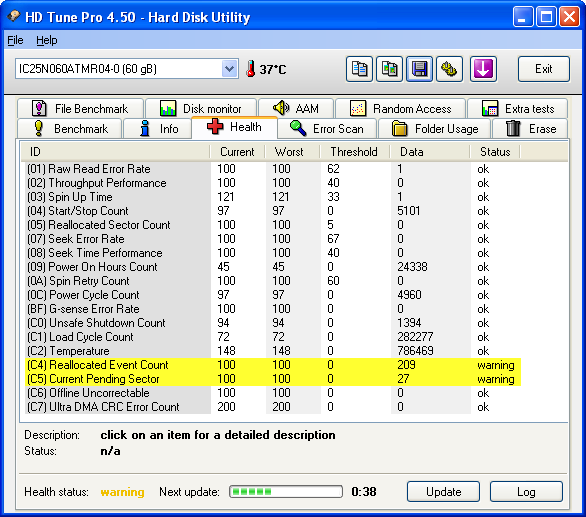Switch to the Benchmark tab
The image size is (586, 517).
(x=70, y=129)
